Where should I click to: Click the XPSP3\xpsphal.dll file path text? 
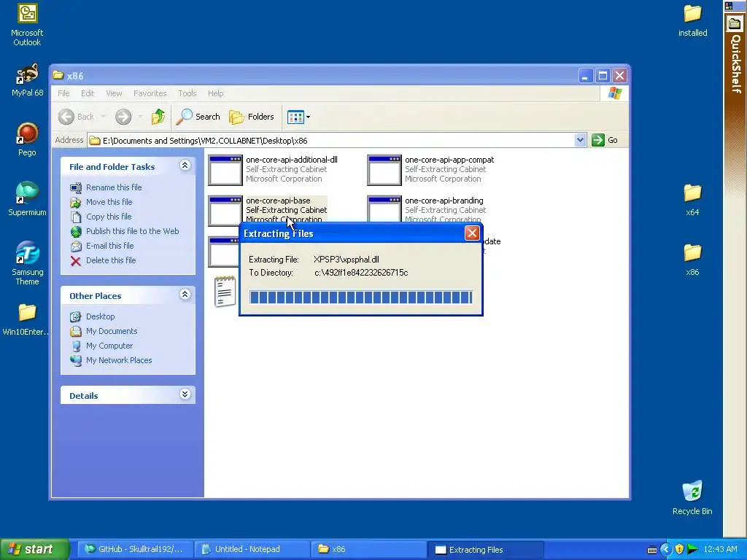tap(347, 260)
